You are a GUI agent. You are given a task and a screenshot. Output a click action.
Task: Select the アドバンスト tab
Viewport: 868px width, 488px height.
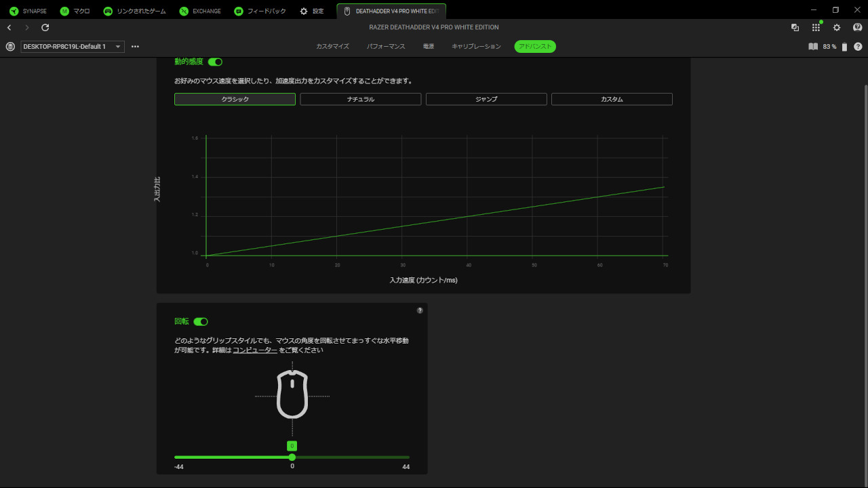pyautogui.click(x=535, y=47)
